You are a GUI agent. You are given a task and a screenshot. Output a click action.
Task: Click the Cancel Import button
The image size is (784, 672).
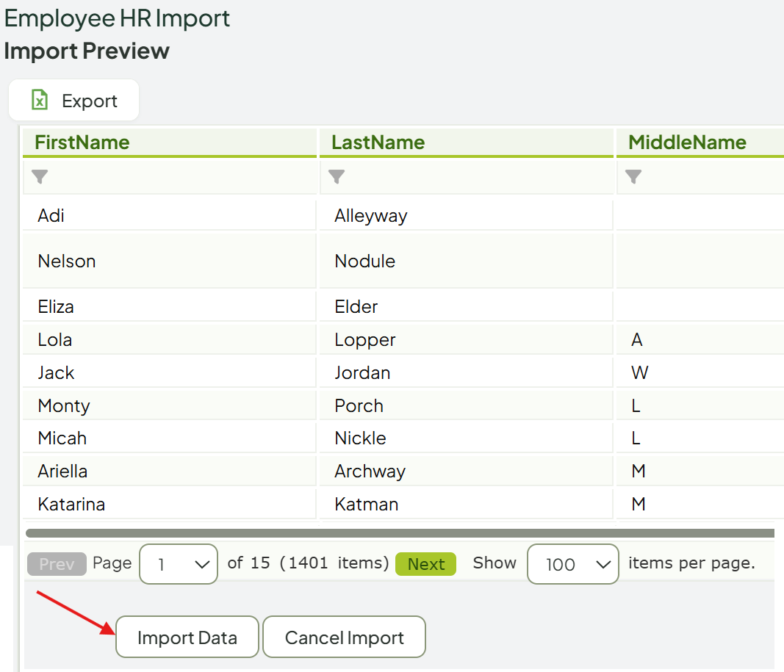pyautogui.click(x=344, y=637)
